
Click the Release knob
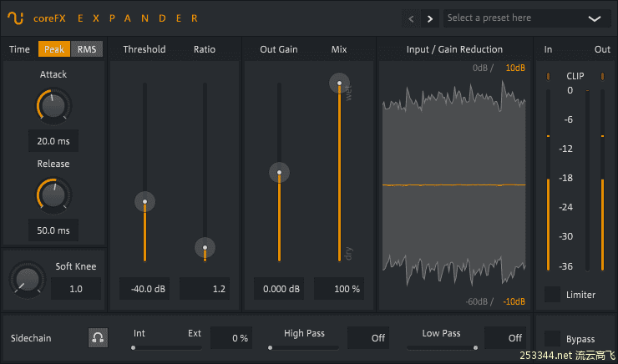click(x=53, y=195)
